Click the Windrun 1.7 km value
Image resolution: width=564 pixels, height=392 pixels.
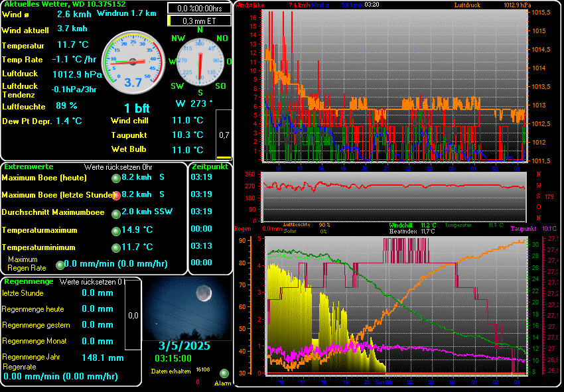127,14
